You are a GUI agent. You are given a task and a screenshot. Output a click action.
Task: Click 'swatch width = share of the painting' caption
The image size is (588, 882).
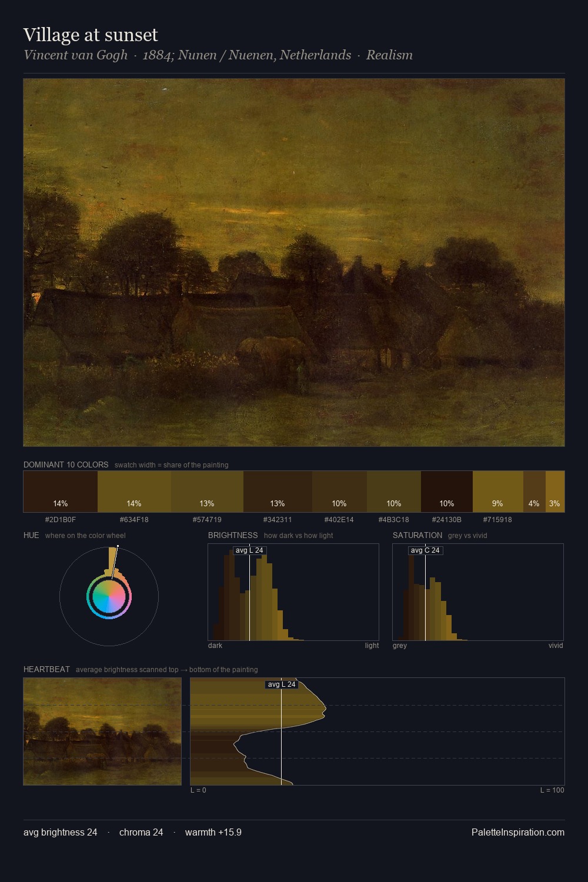[172, 465]
